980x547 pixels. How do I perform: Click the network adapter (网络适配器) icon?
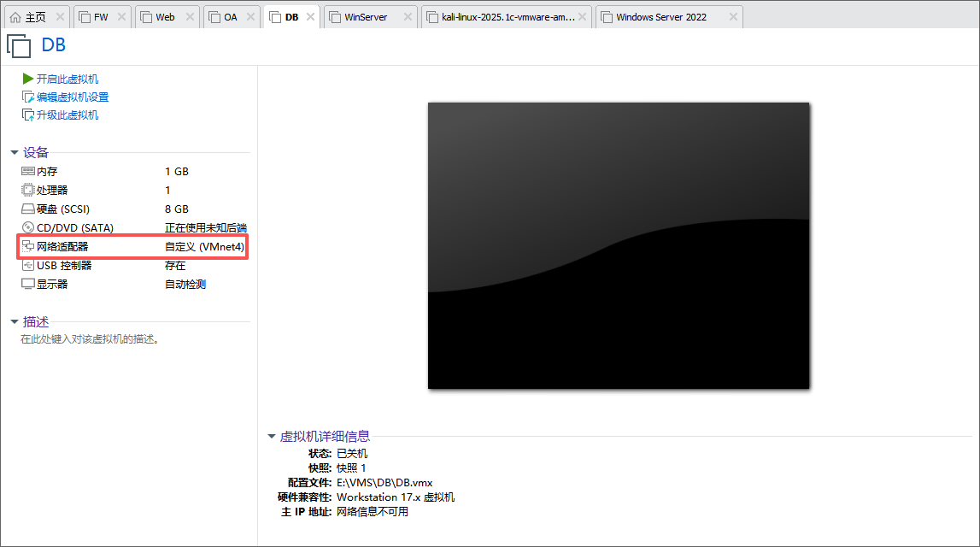[28, 246]
